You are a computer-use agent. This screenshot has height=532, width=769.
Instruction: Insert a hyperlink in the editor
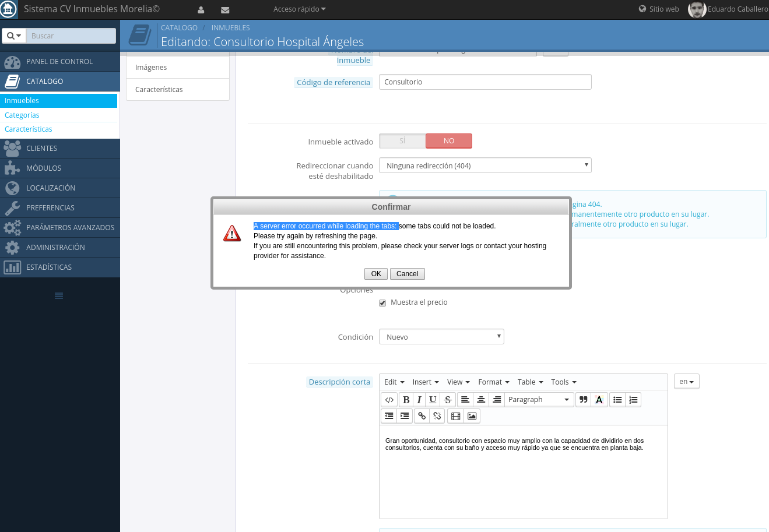click(x=422, y=416)
